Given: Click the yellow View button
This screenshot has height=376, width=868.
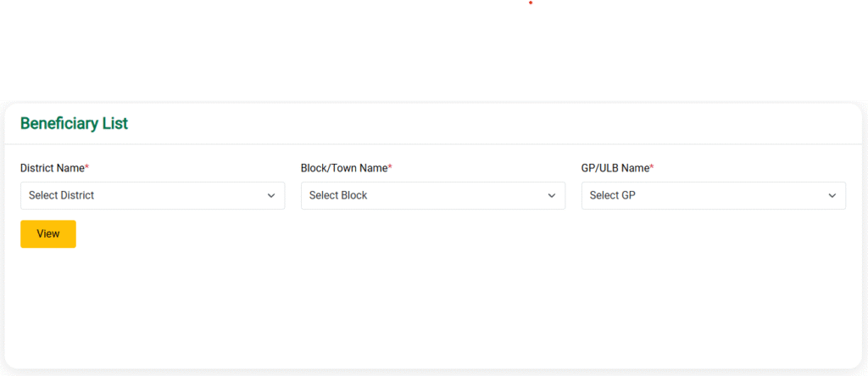Looking at the screenshot, I should tap(48, 234).
